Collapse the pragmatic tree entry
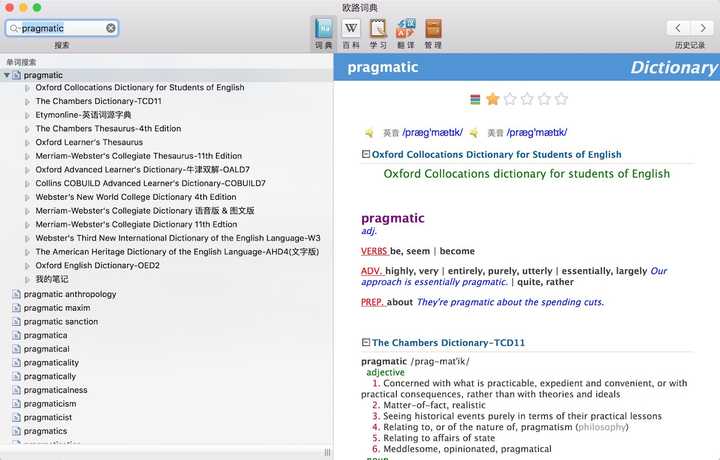720x460 pixels. tap(7, 75)
